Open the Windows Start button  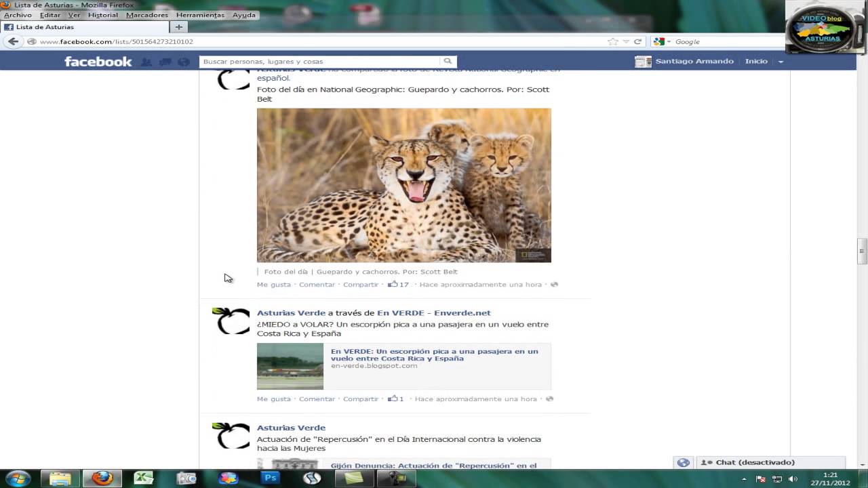tap(17, 479)
